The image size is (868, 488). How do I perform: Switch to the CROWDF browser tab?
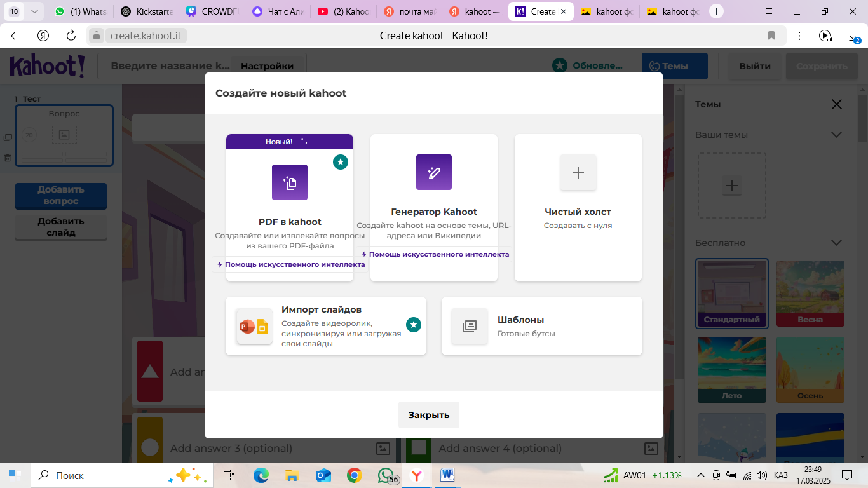212,11
